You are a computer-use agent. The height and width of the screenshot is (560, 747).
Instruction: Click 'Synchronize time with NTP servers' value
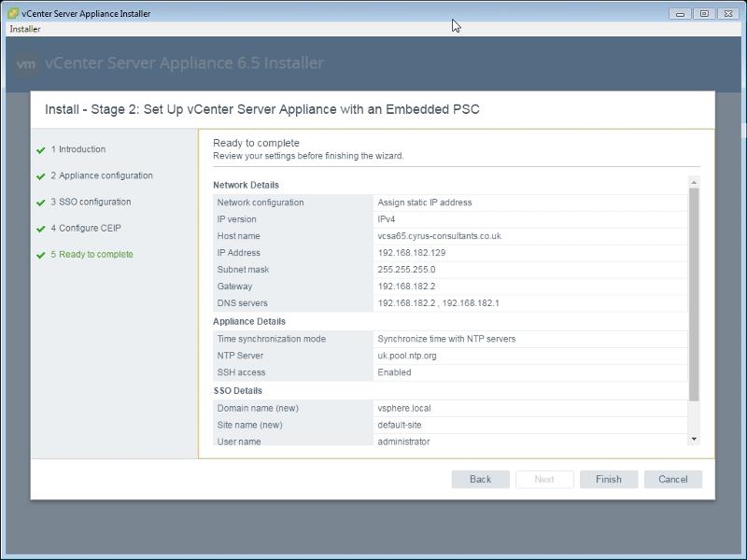[x=446, y=339]
